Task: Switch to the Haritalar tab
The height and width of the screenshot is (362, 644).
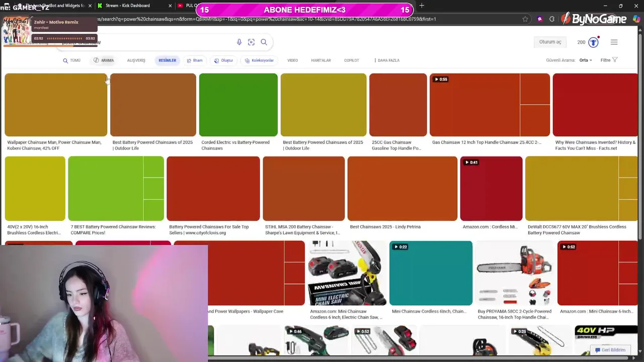Action: point(321,60)
